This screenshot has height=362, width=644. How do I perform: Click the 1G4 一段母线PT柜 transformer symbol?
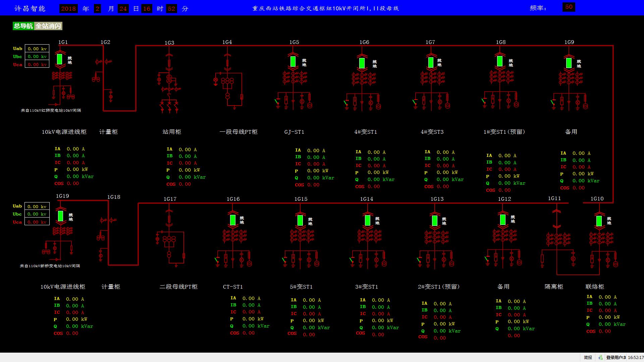tap(227, 81)
